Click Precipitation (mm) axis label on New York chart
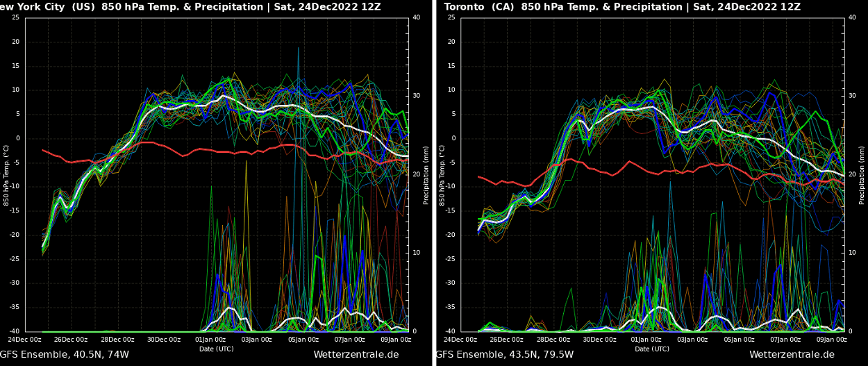The width and height of the screenshot is (868, 366). click(426, 175)
